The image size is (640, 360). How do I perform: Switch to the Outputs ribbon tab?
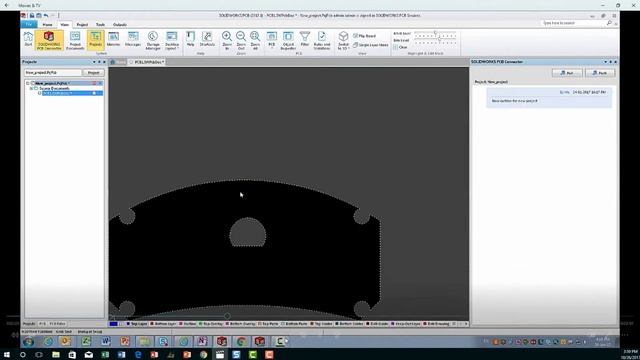tap(120, 24)
